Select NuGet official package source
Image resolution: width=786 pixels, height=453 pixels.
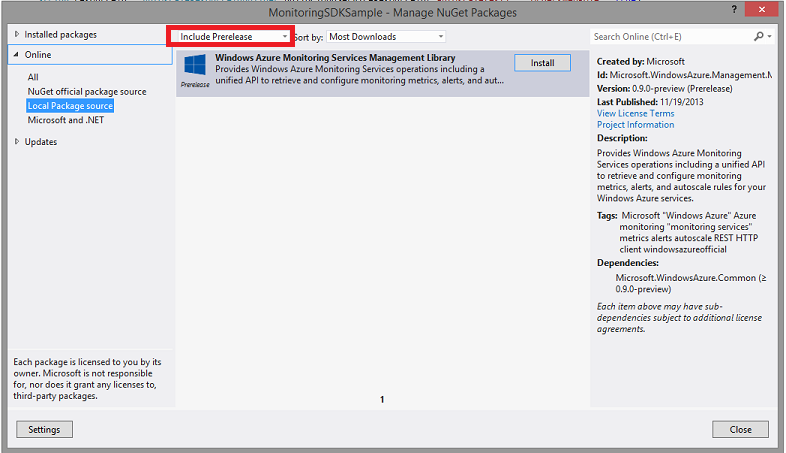pos(87,92)
